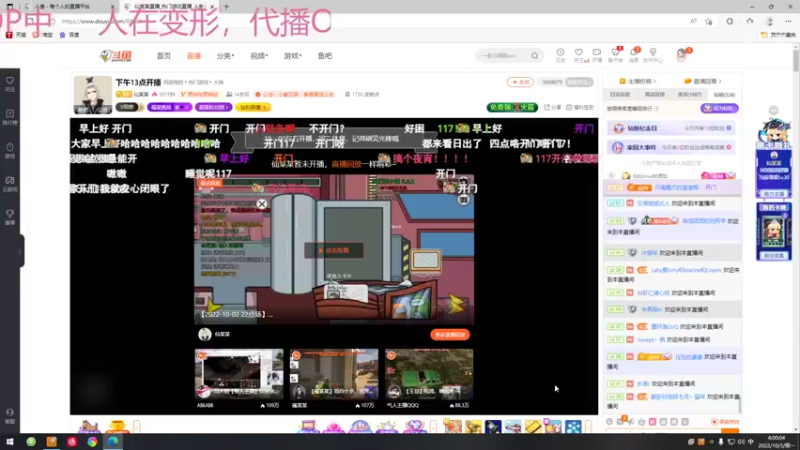
Task: Open the 鱼吧 navigation tab
Action: 324,56
